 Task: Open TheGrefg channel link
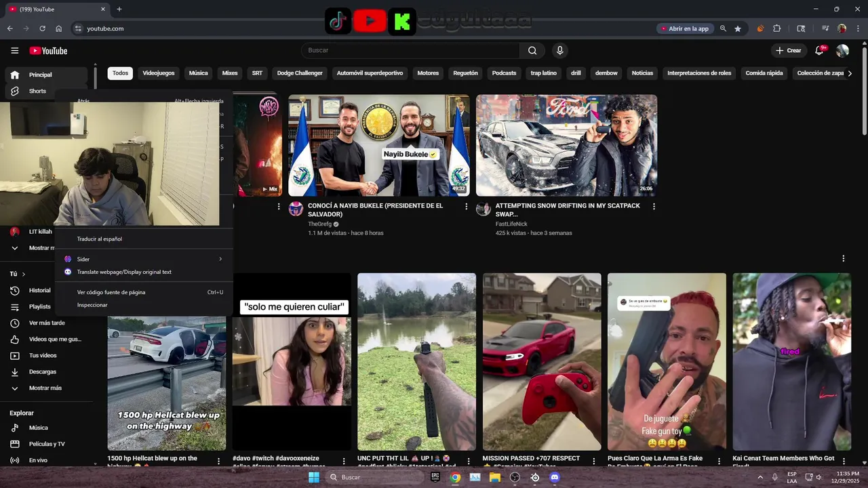(x=319, y=224)
